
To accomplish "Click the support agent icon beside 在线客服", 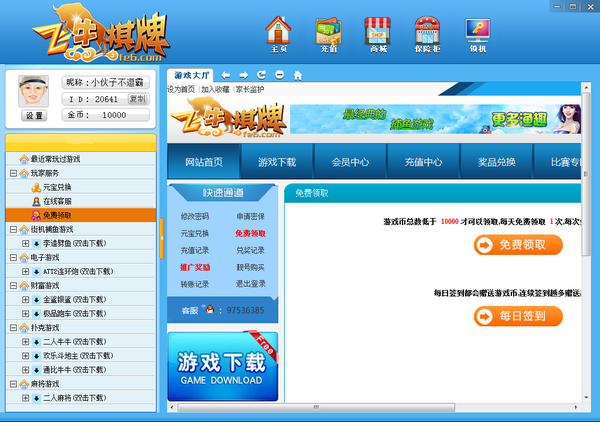I will point(36,201).
